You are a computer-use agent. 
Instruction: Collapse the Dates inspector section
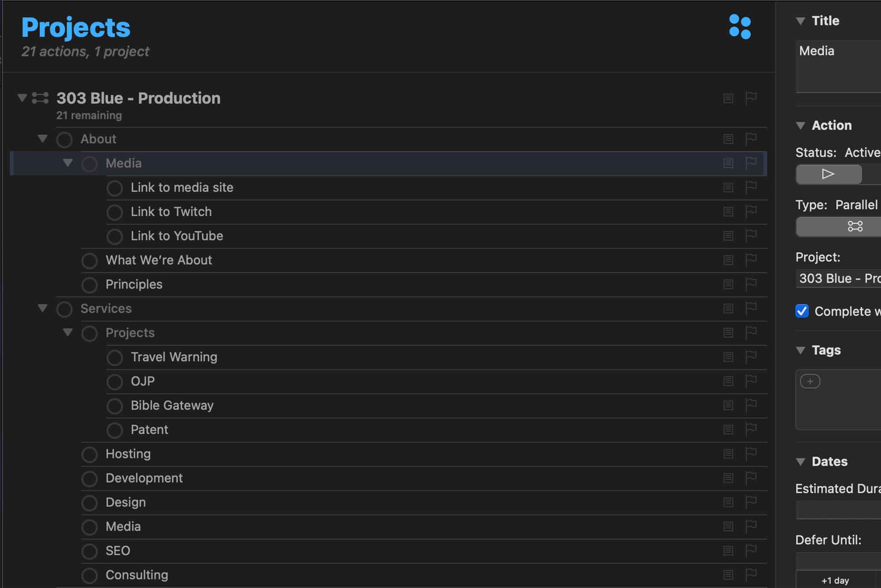pos(801,462)
